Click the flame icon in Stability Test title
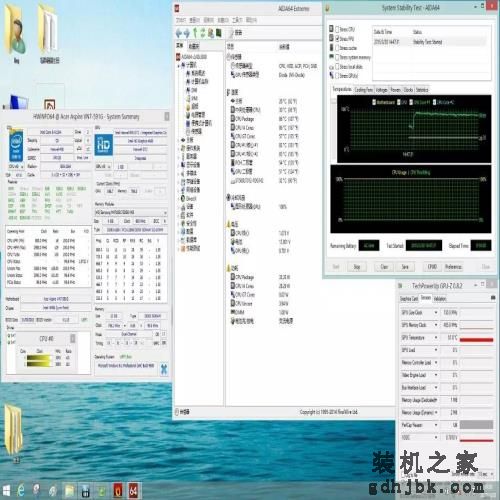 (x=327, y=9)
